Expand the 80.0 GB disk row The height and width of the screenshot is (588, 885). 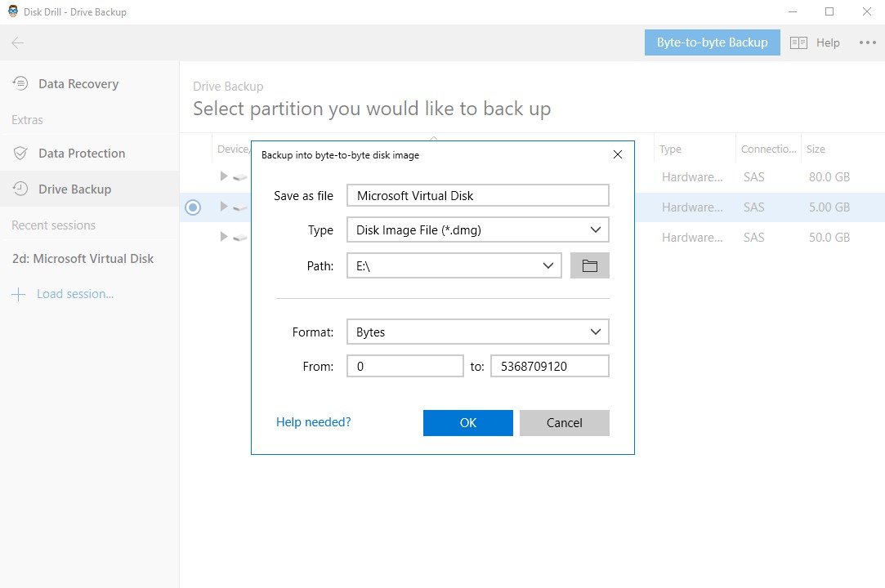point(224,176)
